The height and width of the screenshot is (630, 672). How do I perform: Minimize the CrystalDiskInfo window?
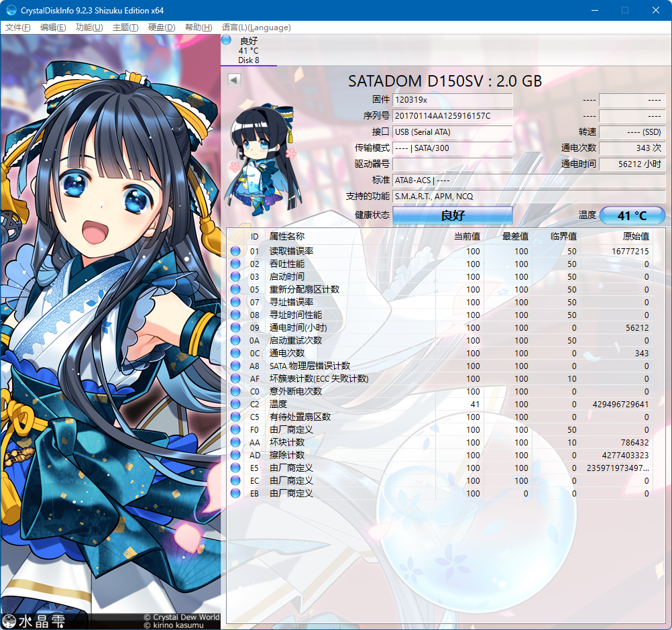click(x=594, y=10)
